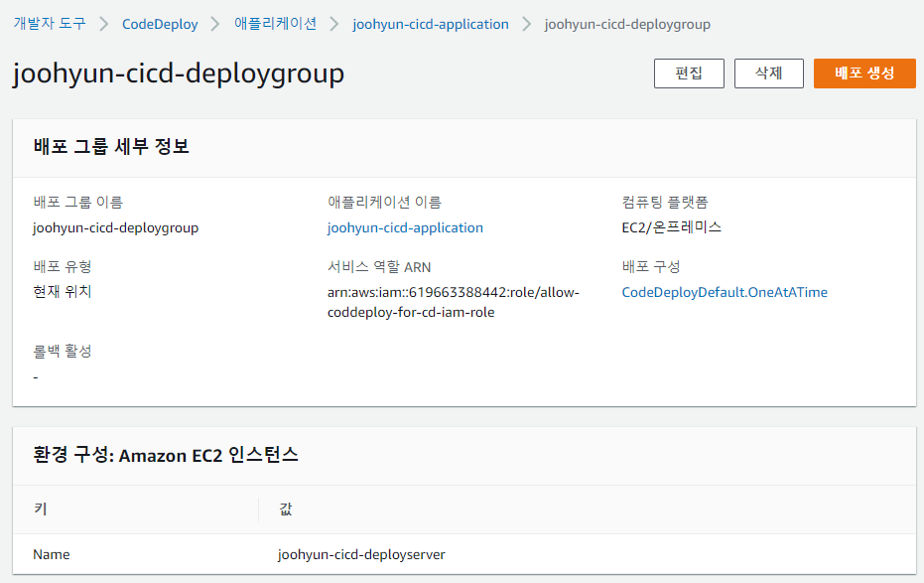Click the 컴퓨팅 플랫폼 label

665,203
